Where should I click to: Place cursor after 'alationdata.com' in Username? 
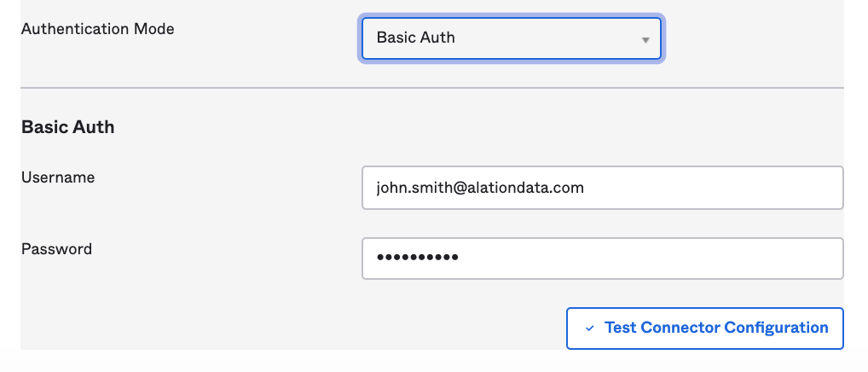[x=585, y=188]
